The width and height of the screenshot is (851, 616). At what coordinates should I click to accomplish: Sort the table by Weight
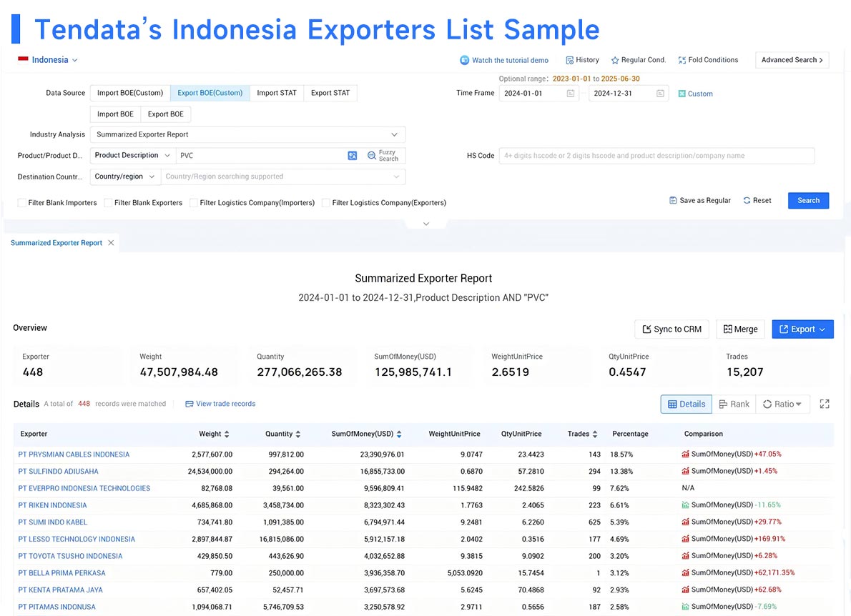(x=226, y=434)
